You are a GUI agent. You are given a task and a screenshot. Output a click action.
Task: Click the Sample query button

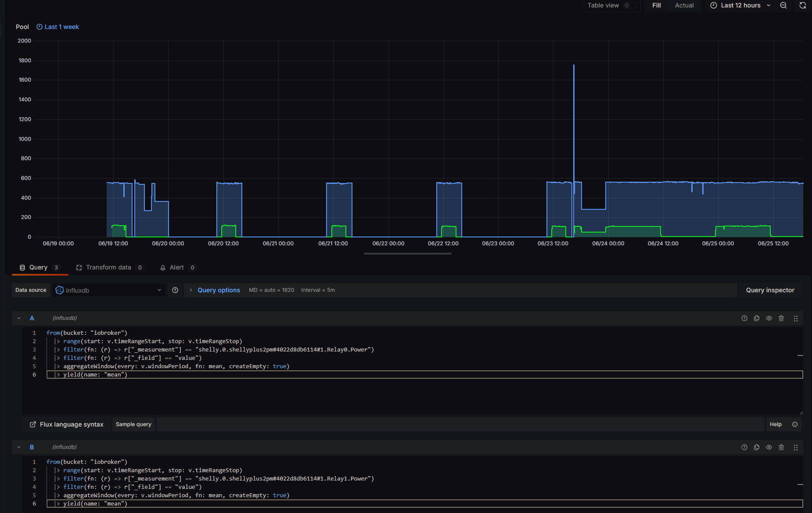pos(133,424)
